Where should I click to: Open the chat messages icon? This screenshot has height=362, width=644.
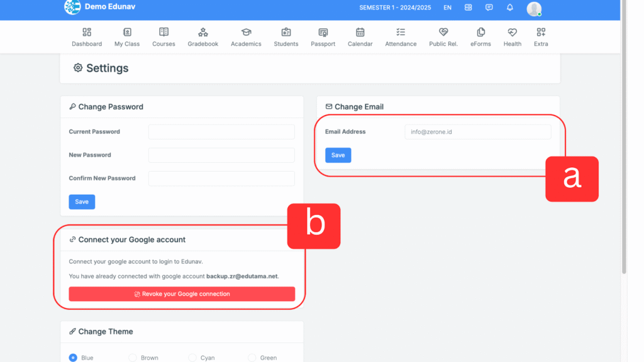coord(489,8)
